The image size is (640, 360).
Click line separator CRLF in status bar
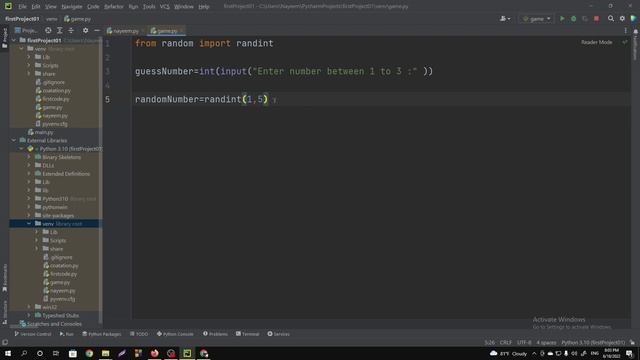click(x=505, y=342)
